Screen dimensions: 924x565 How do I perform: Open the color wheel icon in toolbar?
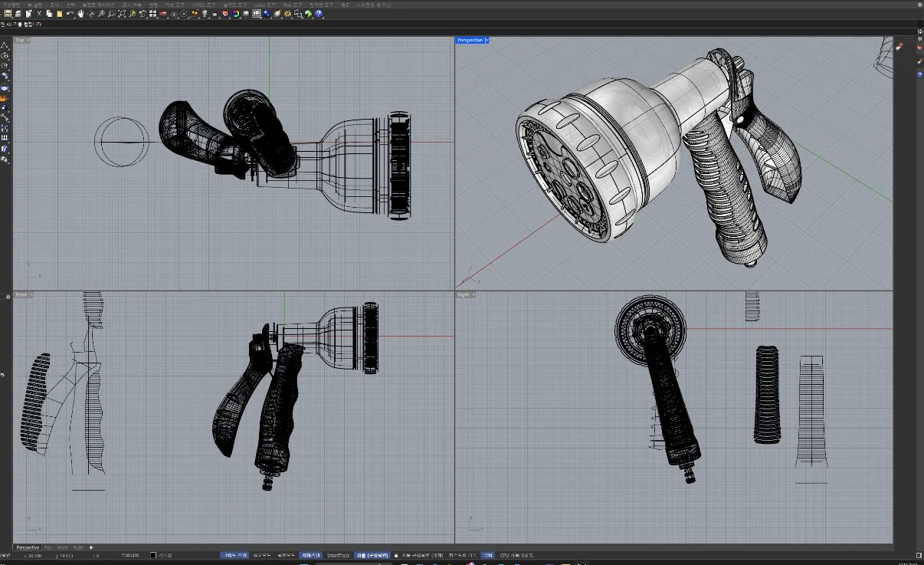[235, 14]
